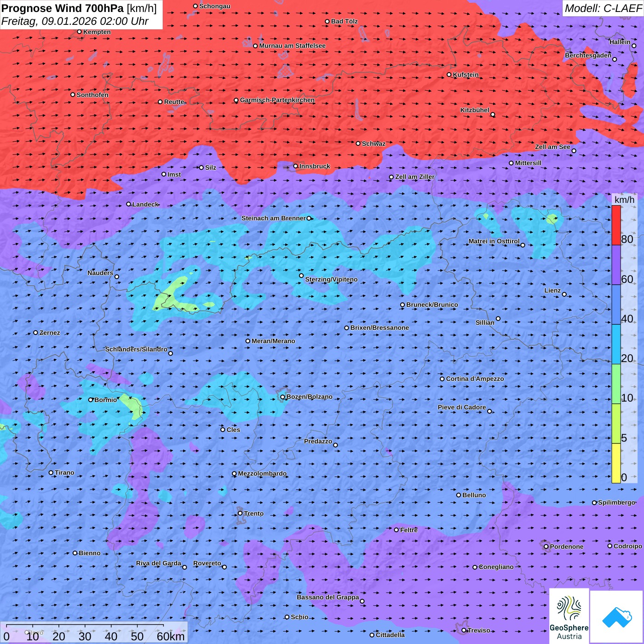
Task: Click the Spilimbergo city label
Action: (x=616, y=502)
